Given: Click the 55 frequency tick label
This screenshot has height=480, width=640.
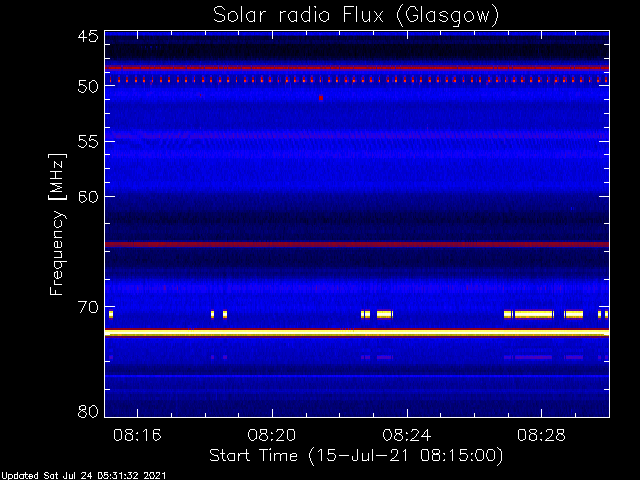Looking at the screenshot, I should pos(88,142).
